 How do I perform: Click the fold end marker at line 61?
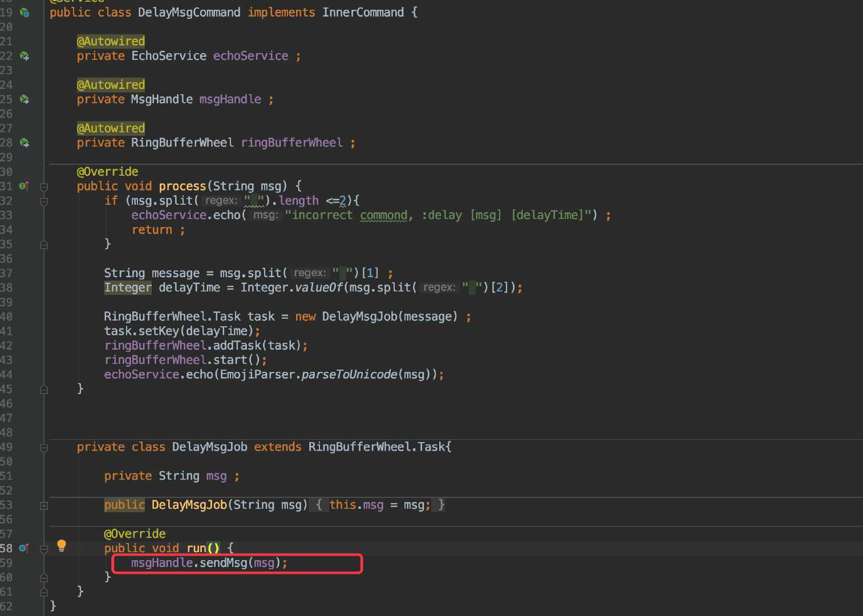pyautogui.click(x=44, y=592)
